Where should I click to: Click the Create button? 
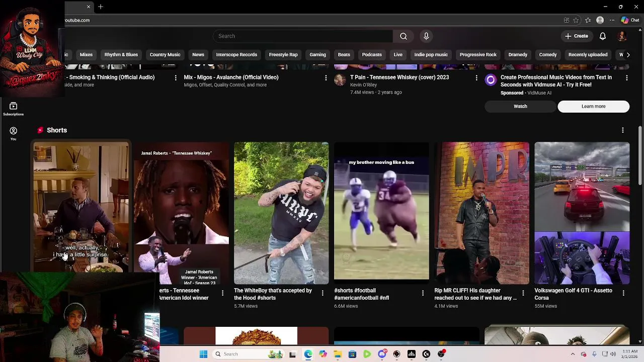[x=576, y=36]
